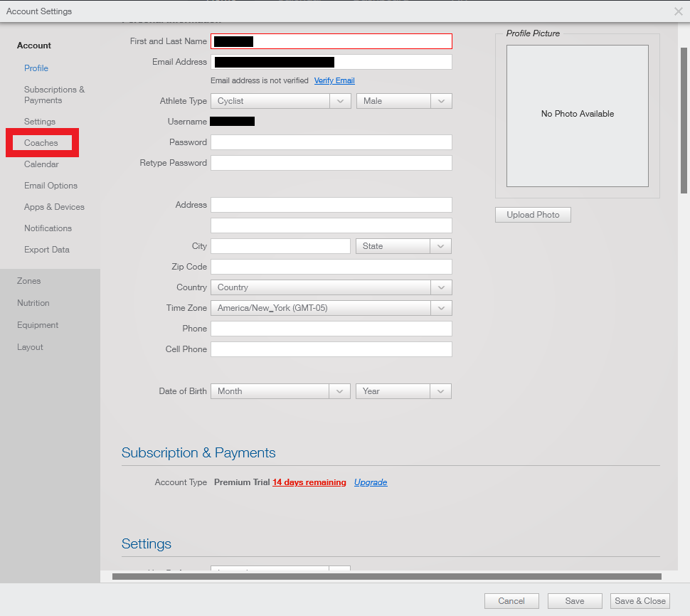Screen dimensions: 690x616
Task: Open the Coaches settings section
Action: [41, 143]
